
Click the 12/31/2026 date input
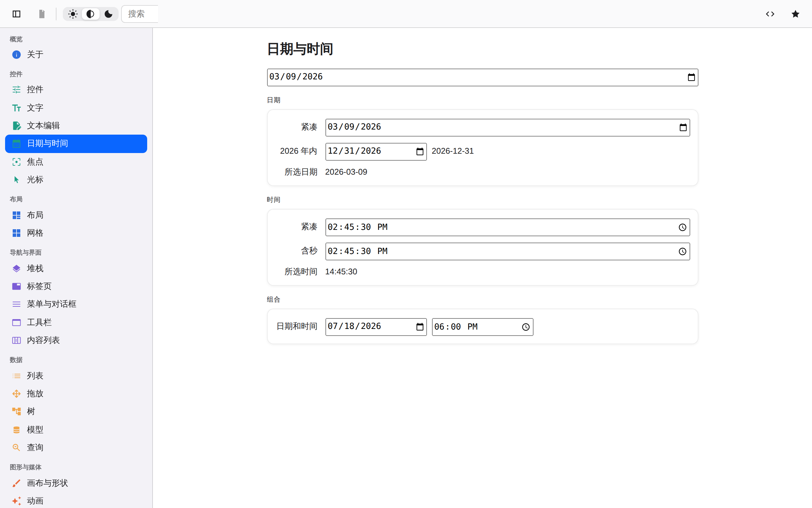[x=376, y=151]
